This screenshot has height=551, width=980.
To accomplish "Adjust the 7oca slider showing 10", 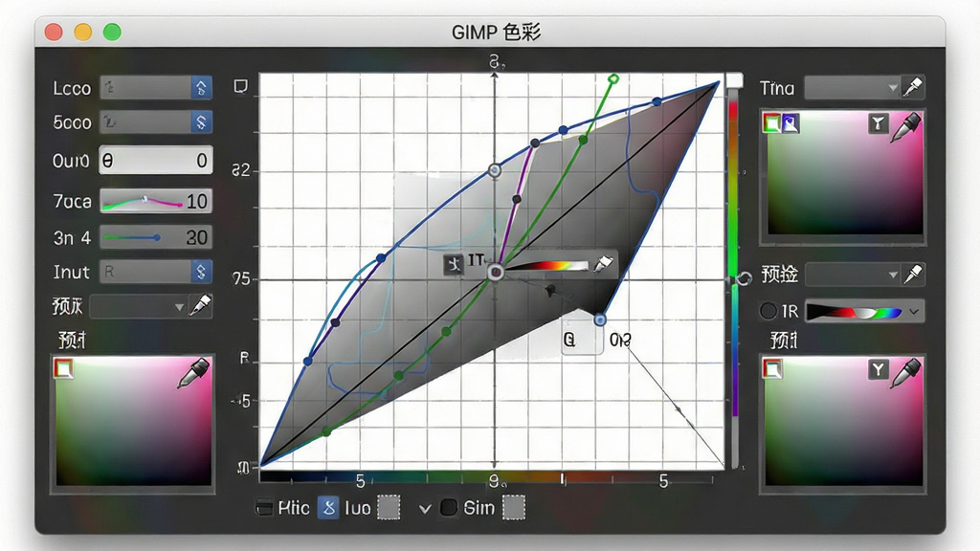I will click(156, 201).
